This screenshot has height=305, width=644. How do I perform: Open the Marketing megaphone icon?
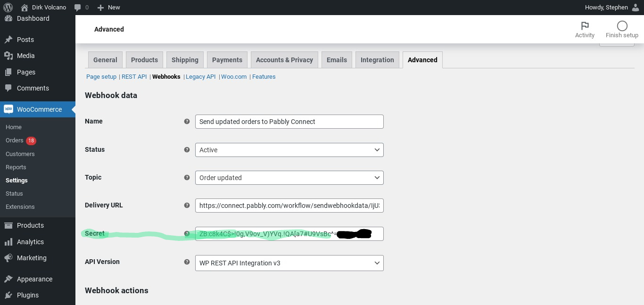point(8,258)
